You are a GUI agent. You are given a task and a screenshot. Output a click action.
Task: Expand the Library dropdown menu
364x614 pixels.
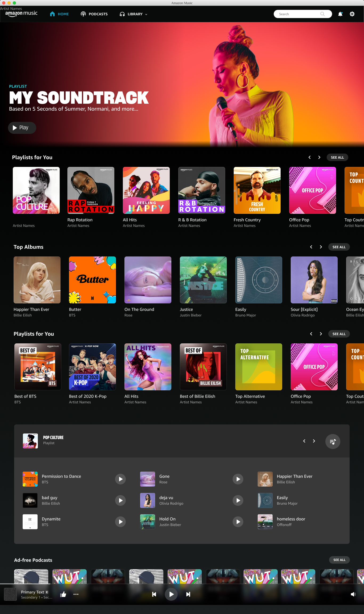pos(134,14)
